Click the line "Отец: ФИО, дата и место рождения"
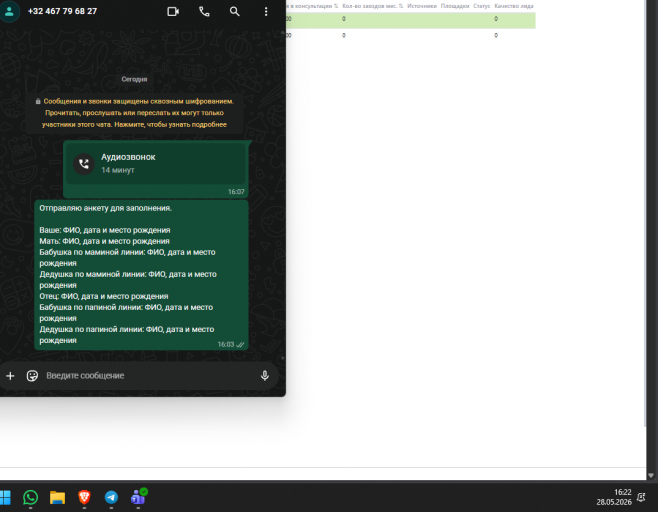 [x=104, y=296]
